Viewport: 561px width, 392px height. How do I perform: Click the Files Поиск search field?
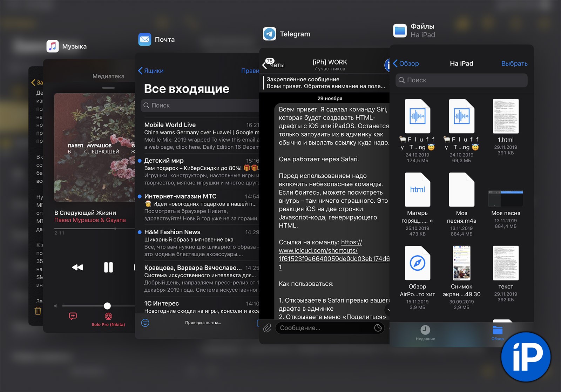(x=461, y=80)
